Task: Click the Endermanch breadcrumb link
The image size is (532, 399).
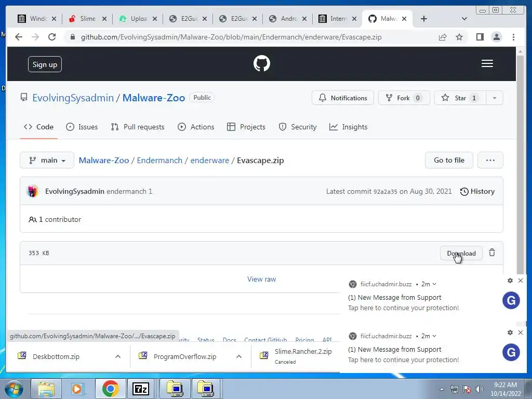Action: (x=159, y=160)
